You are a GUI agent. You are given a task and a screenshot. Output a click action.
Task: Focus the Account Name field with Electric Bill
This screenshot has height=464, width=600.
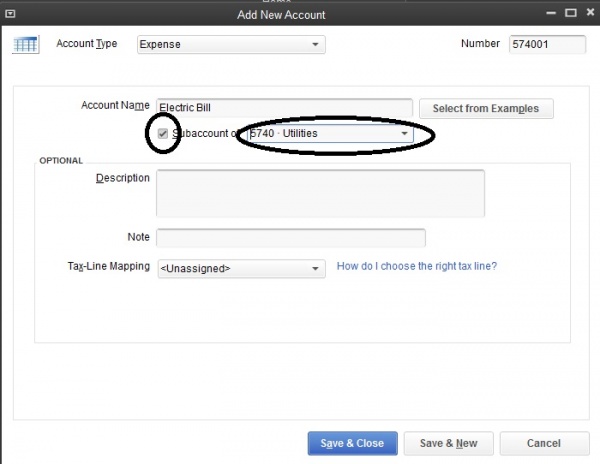[x=284, y=108]
